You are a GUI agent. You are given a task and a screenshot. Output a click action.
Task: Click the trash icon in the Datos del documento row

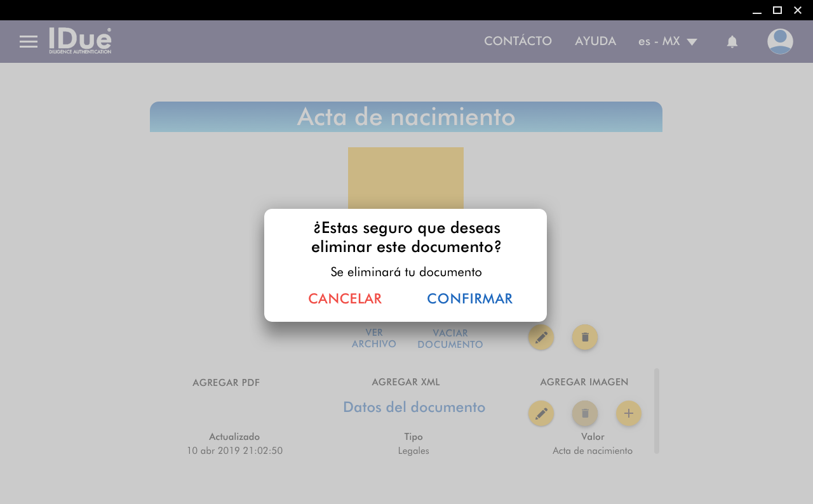pos(584,413)
